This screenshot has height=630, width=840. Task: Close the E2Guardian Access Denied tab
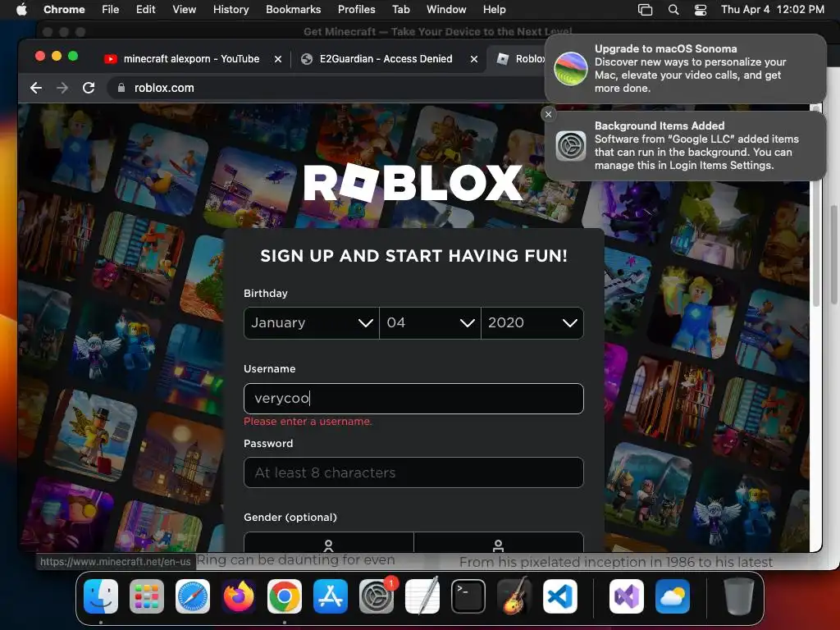pos(474,59)
